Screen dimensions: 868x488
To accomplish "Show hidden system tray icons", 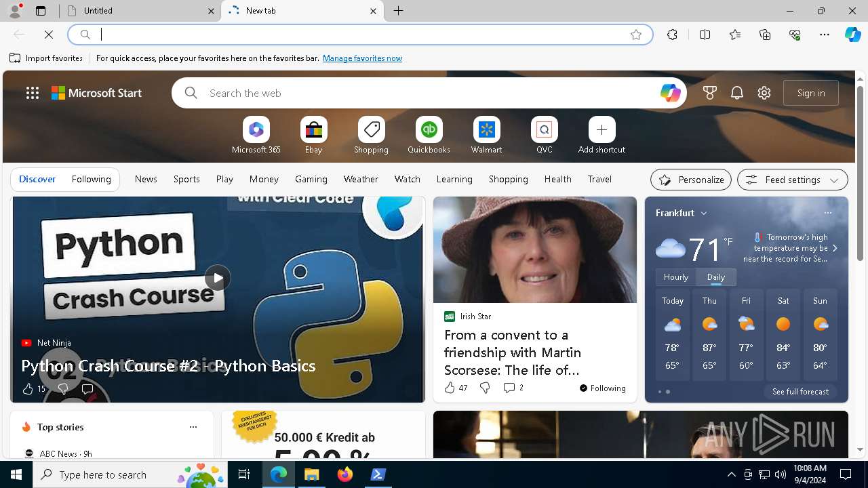I will [x=731, y=474].
